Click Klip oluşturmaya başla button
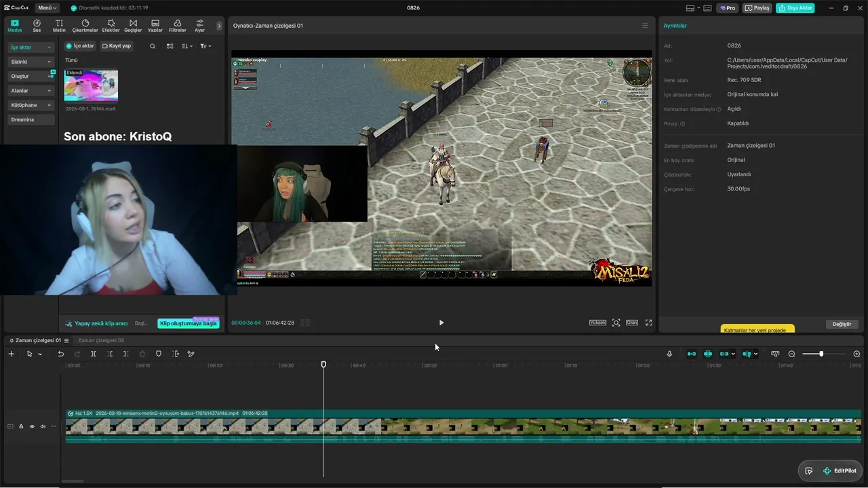This screenshot has height=488, width=868. click(189, 323)
